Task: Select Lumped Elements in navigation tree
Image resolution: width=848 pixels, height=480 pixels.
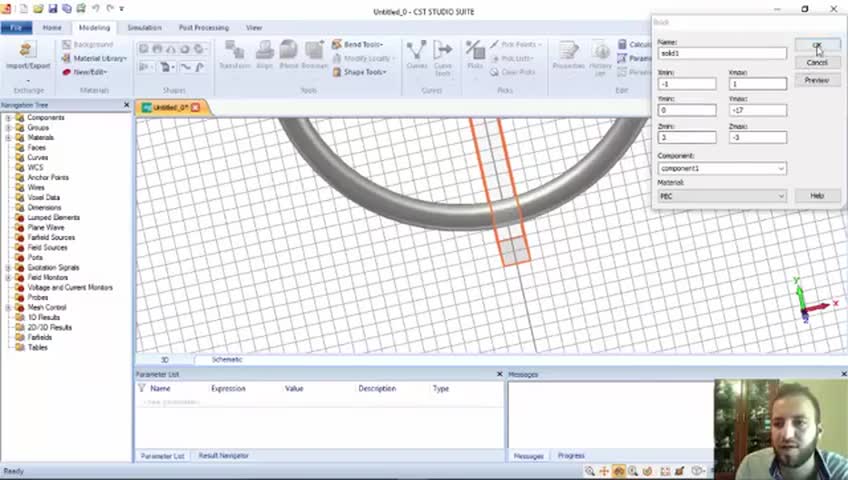Action: (x=54, y=217)
